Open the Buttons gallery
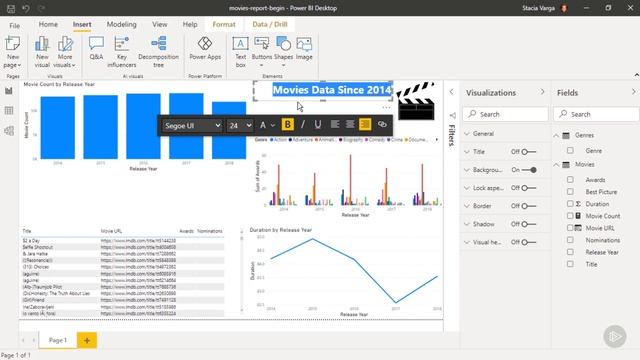 pos(262,52)
